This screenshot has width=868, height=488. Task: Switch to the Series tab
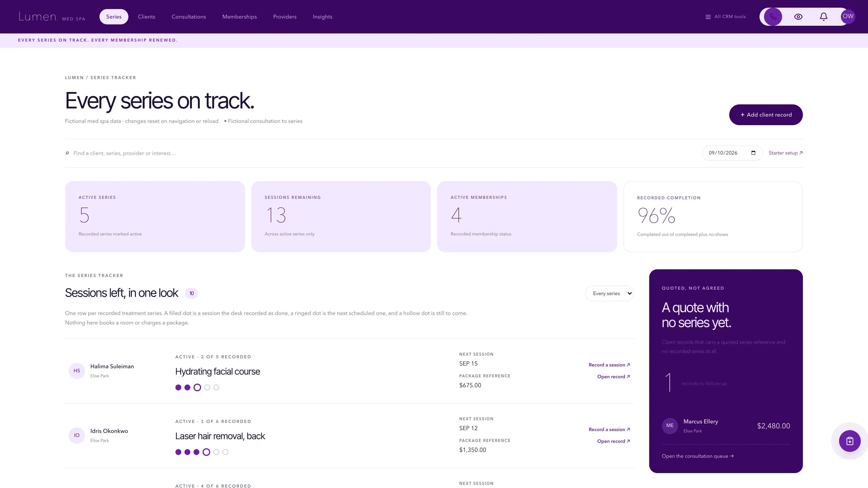pyautogui.click(x=113, y=16)
